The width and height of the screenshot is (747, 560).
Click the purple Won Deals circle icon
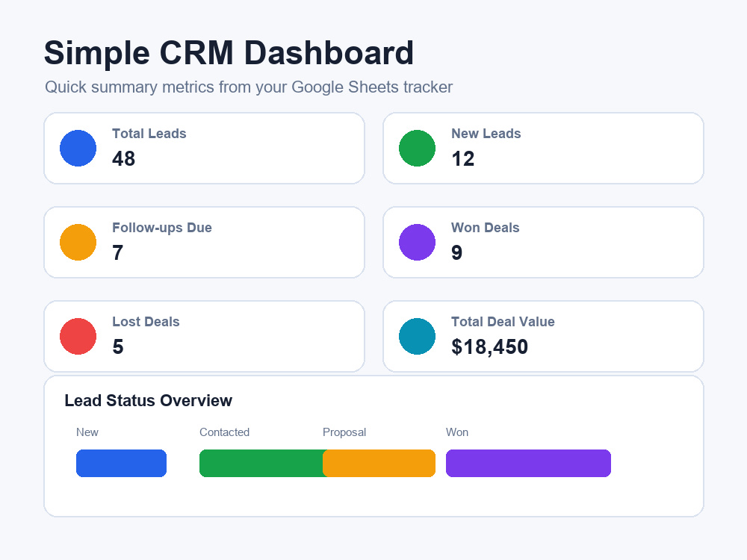click(418, 243)
